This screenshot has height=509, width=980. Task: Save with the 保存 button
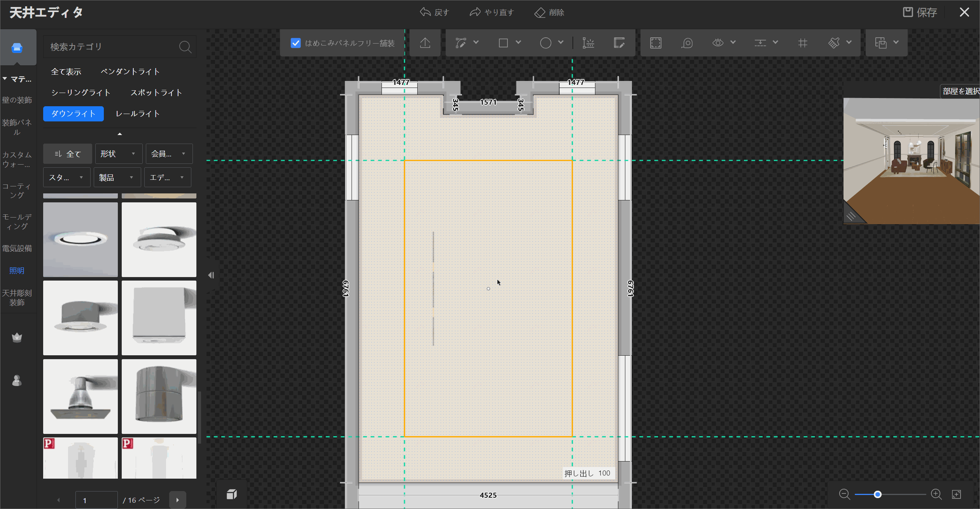(919, 12)
